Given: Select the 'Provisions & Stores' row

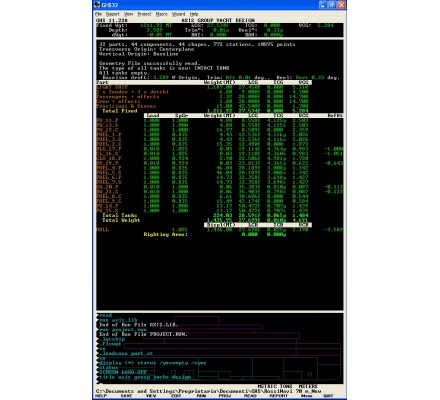Looking at the screenshot, I should 126,106.
